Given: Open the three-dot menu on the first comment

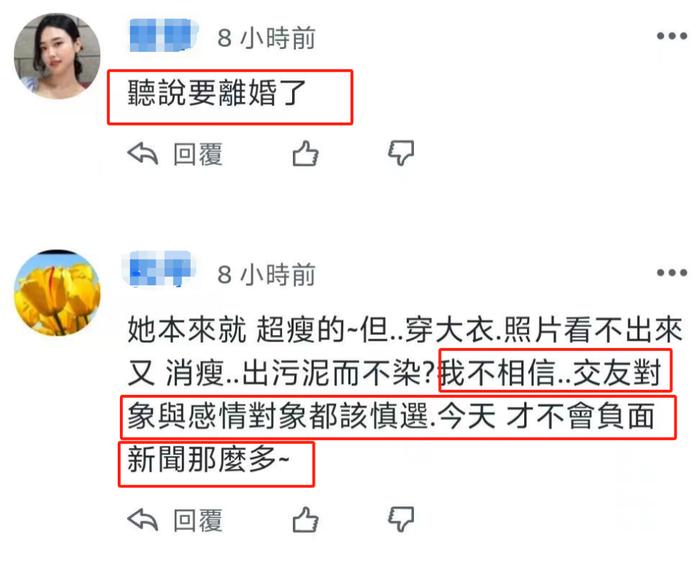Looking at the screenshot, I should (671, 36).
